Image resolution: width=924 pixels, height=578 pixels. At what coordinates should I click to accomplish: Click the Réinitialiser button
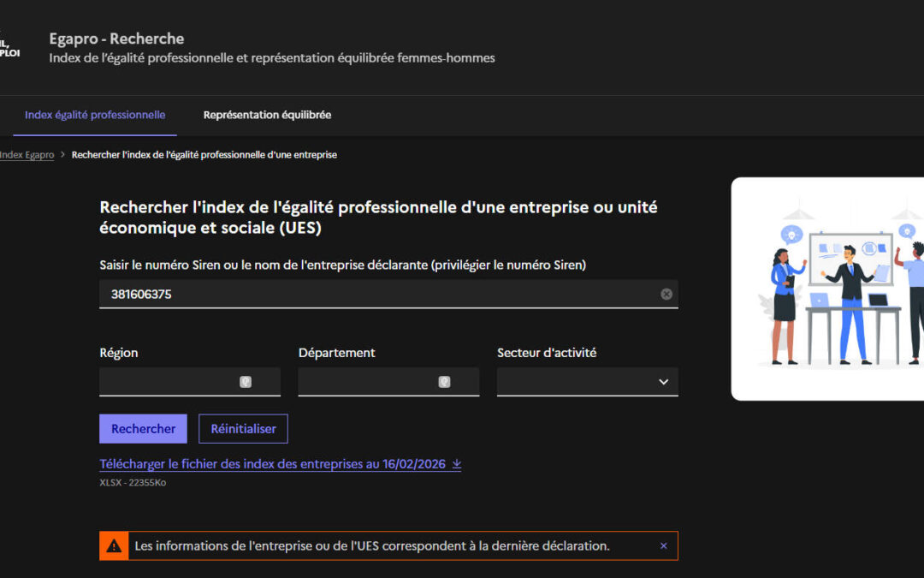243,429
